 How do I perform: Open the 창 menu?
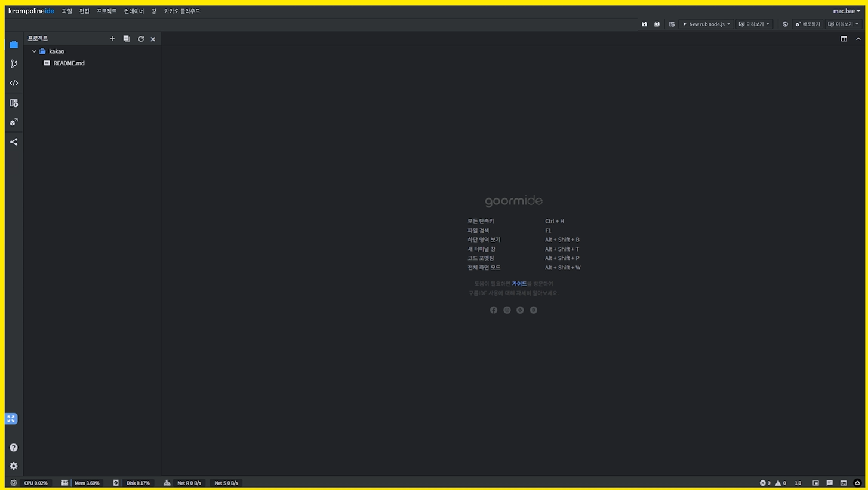[x=154, y=11]
